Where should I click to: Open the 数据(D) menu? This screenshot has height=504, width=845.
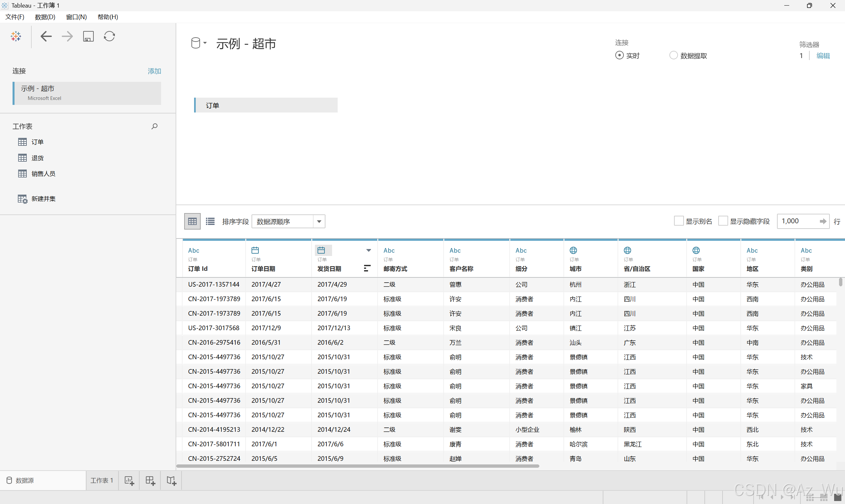click(45, 17)
